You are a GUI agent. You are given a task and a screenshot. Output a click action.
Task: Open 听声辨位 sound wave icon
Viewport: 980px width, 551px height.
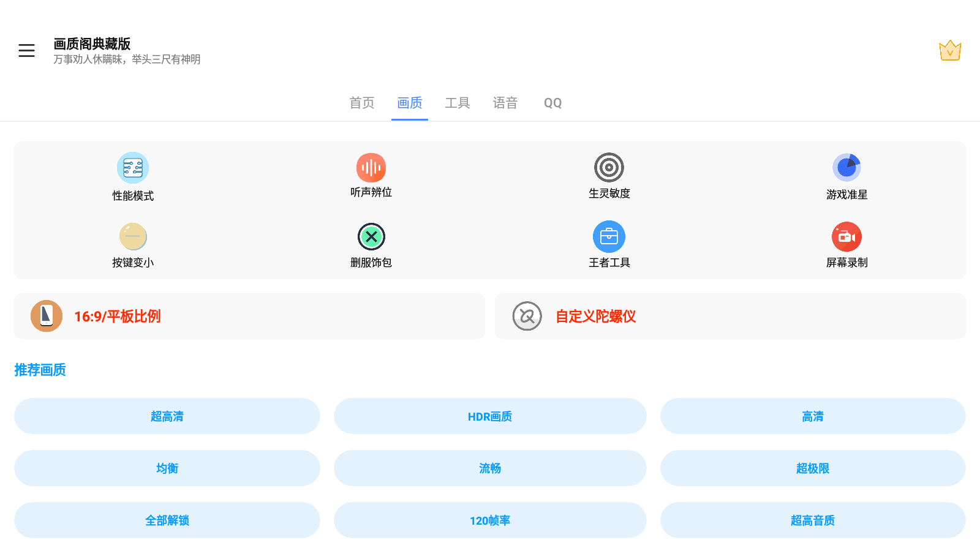pos(371,168)
